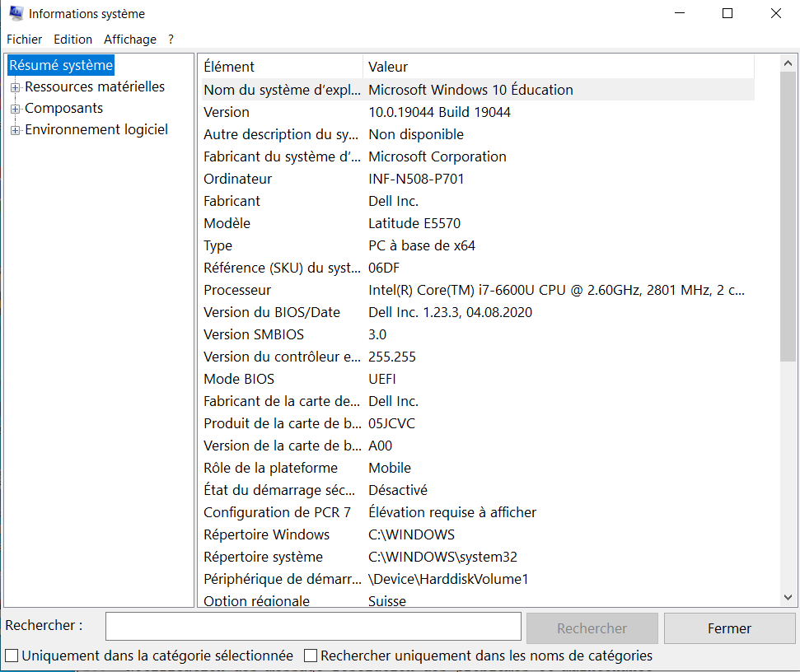
Task: Select Résumé système in the tree
Action: tap(61, 65)
